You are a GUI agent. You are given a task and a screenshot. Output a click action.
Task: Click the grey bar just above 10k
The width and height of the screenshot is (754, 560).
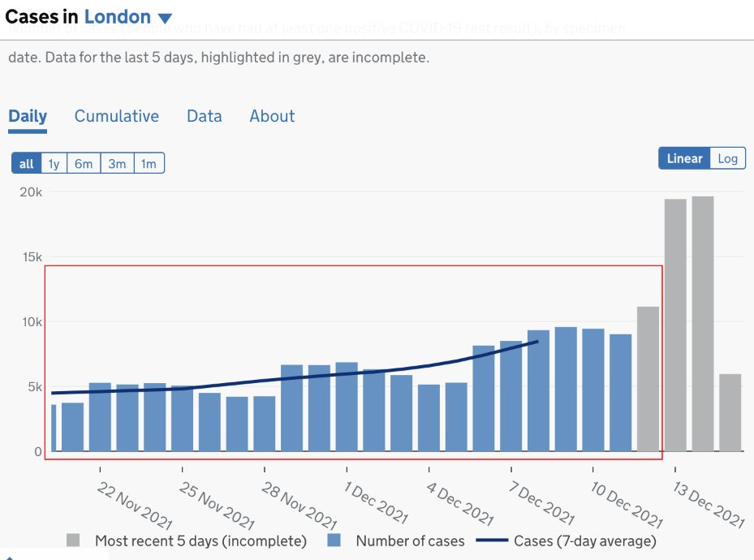tap(648, 379)
